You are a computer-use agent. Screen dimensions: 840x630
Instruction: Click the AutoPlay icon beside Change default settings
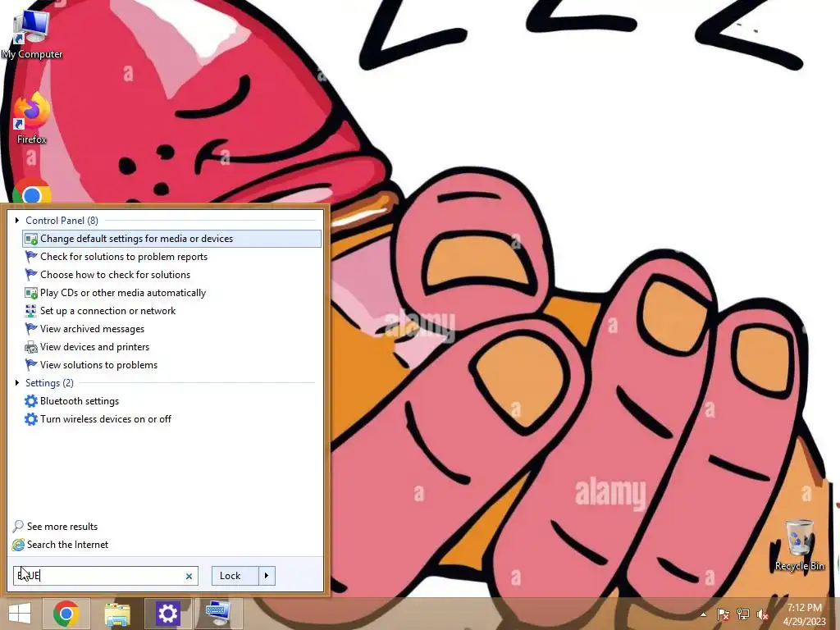coord(31,239)
